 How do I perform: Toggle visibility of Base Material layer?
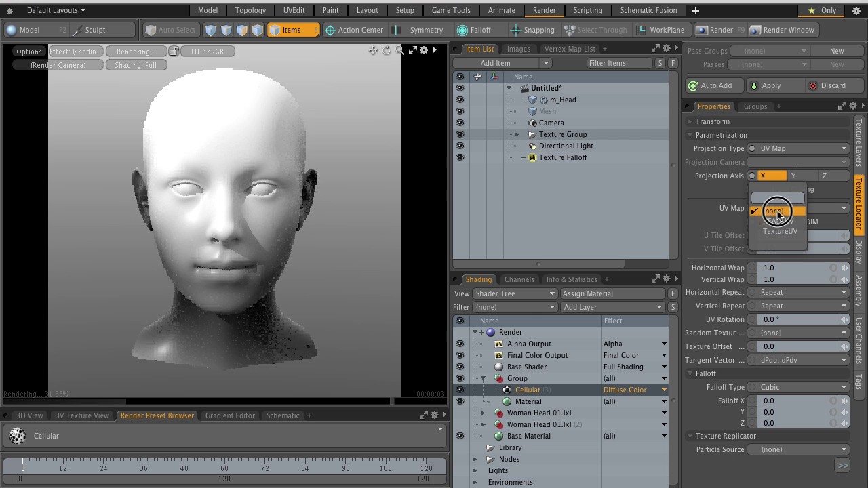point(460,436)
